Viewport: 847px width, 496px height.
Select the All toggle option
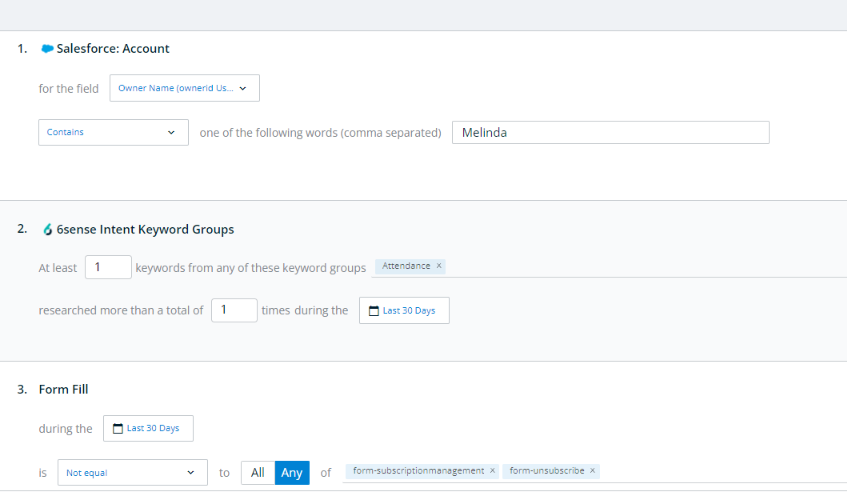pos(258,473)
